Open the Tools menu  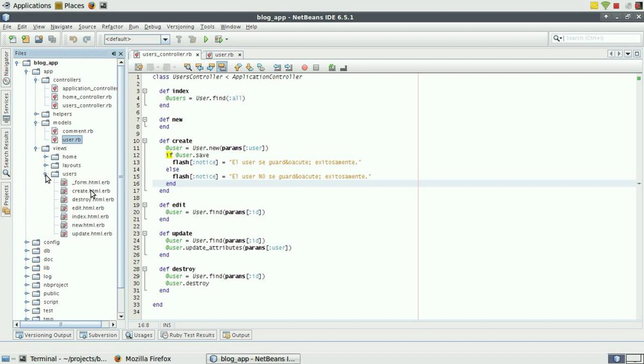click(x=207, y=27)
